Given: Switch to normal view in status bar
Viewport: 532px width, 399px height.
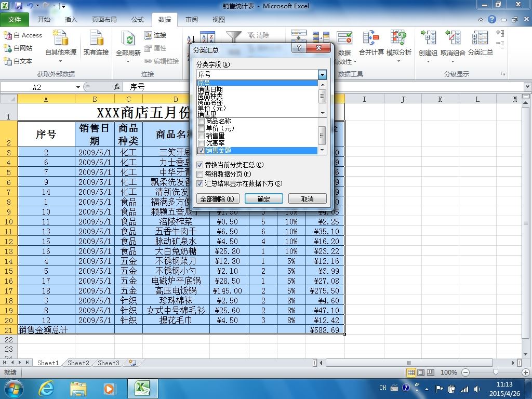Looking at the screenshot, I should [411, 372].
